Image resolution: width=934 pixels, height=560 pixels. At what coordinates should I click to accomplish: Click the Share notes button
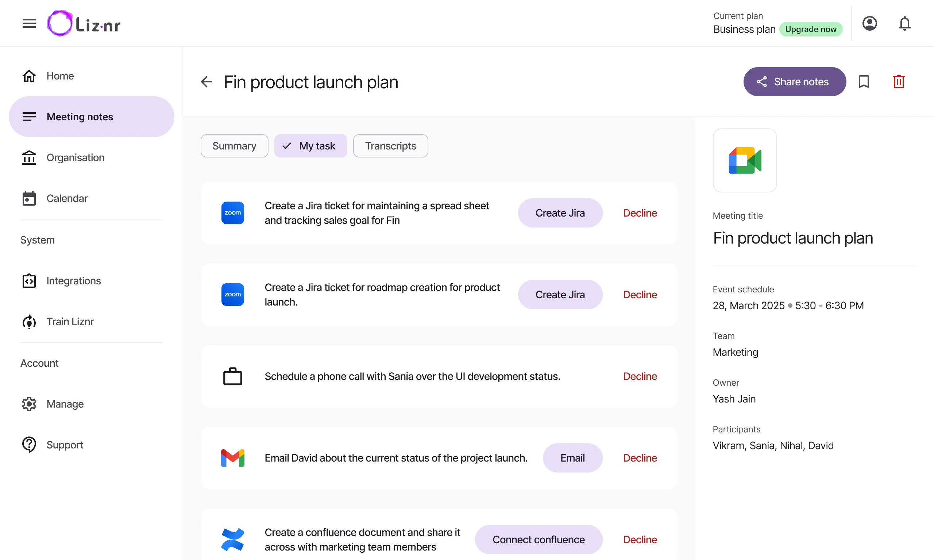coord(794,82)
